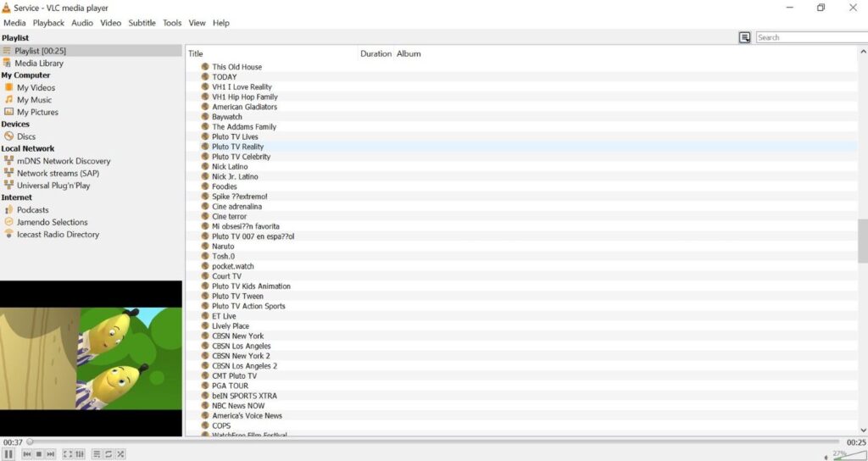Viewport: 868px width, 461px height.
Task: Select the Baywatch channel entry
Action: 226,117
